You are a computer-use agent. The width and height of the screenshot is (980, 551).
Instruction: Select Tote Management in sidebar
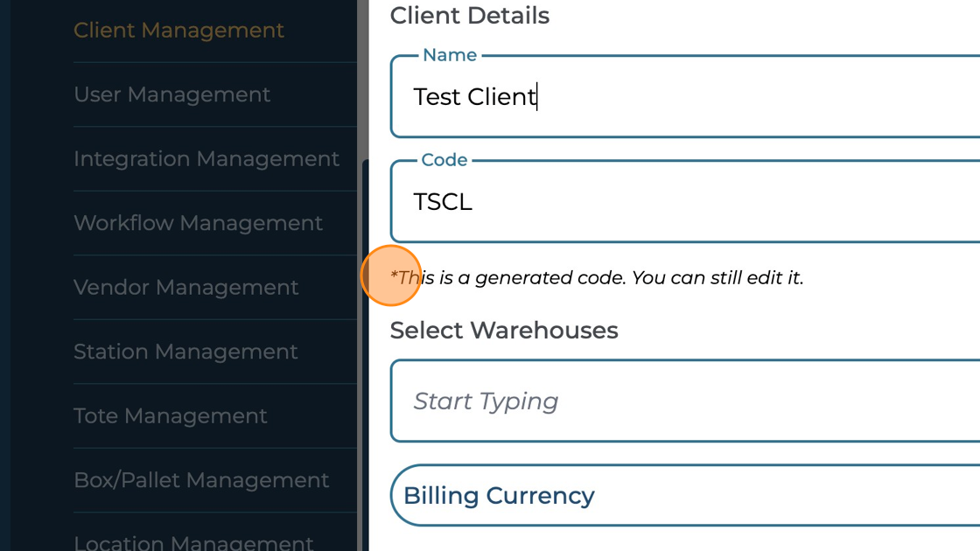170,416
